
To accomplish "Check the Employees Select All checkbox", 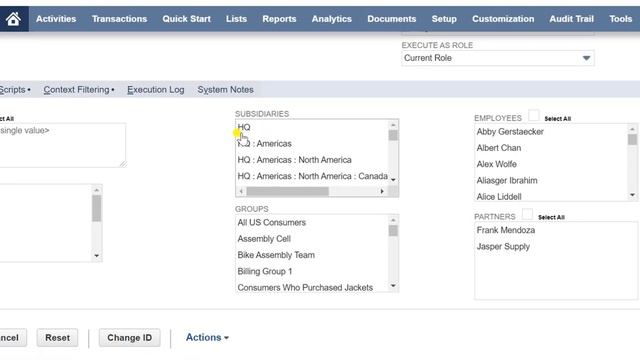I will pos(533,116).
